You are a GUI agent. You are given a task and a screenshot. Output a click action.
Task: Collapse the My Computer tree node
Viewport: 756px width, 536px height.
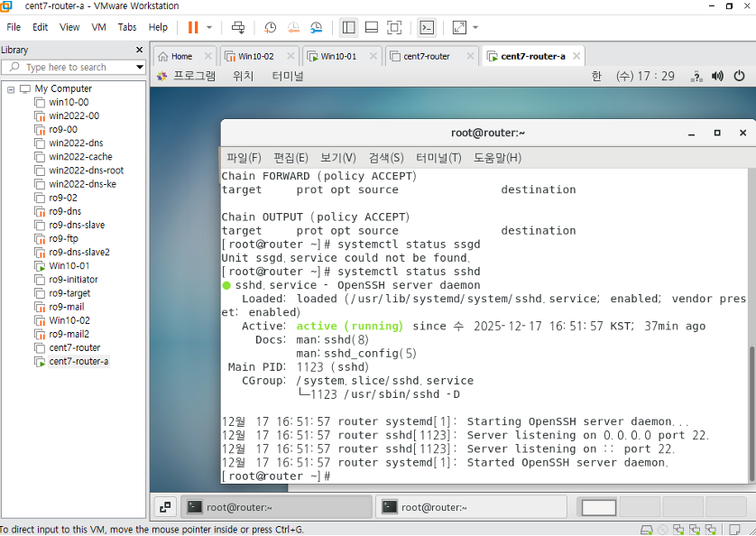[x=11, y=89]
